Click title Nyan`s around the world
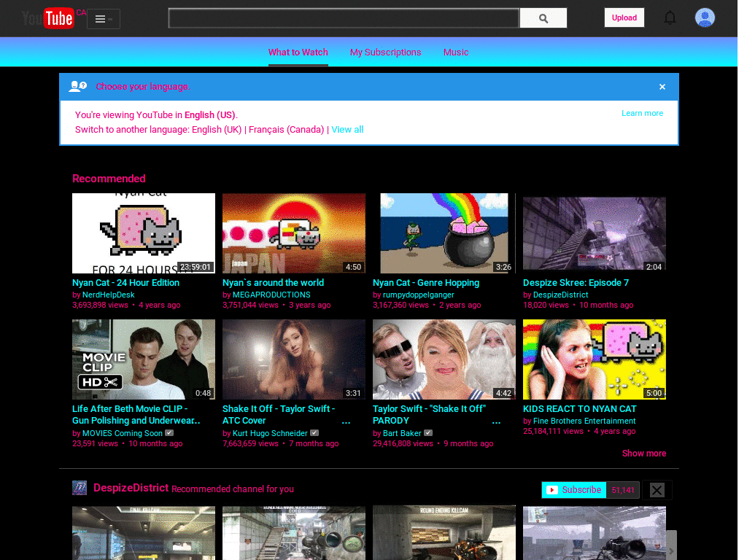The height and width of the screenshot is (560, 747). tap(273, 283)
